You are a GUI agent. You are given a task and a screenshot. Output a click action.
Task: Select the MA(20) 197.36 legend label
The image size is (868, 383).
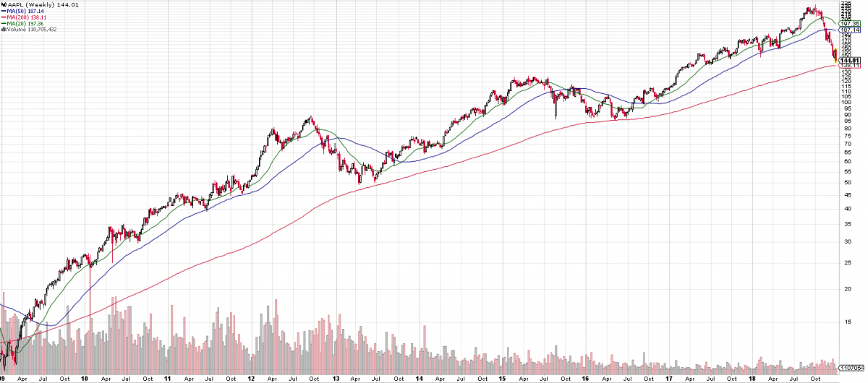coord(24,24)
